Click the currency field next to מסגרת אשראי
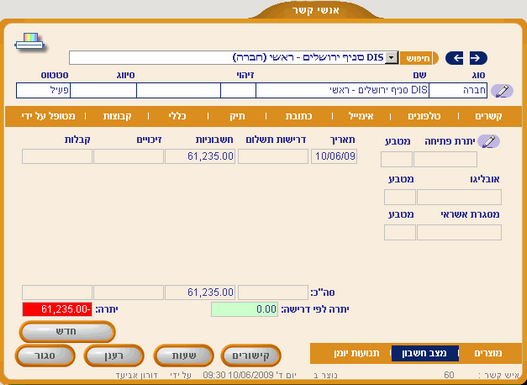 (x=400, y=232)
